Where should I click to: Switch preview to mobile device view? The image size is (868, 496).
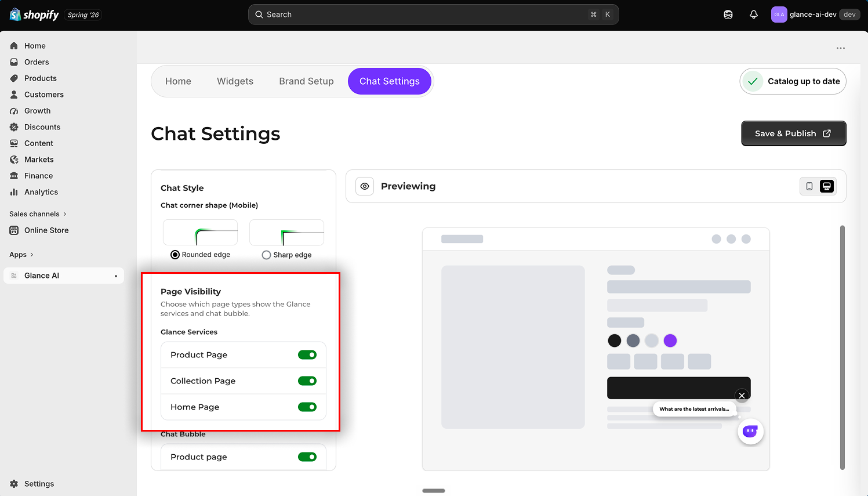tap(809, 186)
